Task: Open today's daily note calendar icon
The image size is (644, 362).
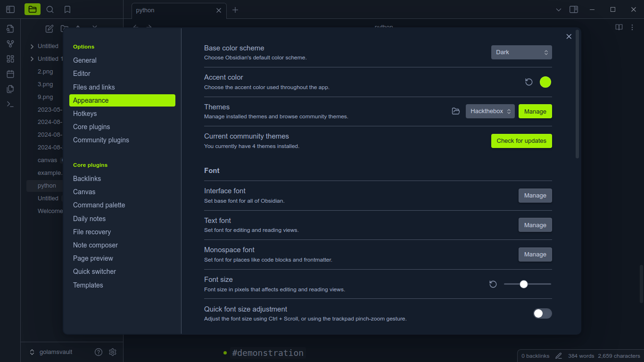Action: point(10,74)
